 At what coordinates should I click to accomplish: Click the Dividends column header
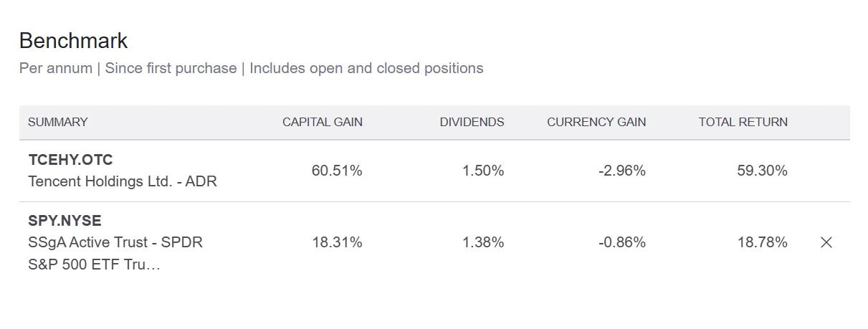click(472, 122)
